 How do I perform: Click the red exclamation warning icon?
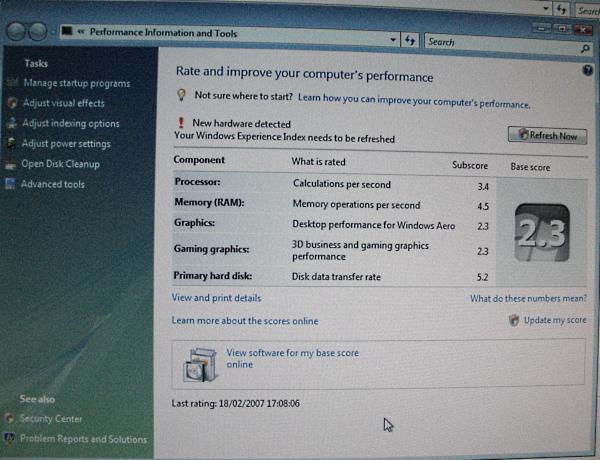181,122
